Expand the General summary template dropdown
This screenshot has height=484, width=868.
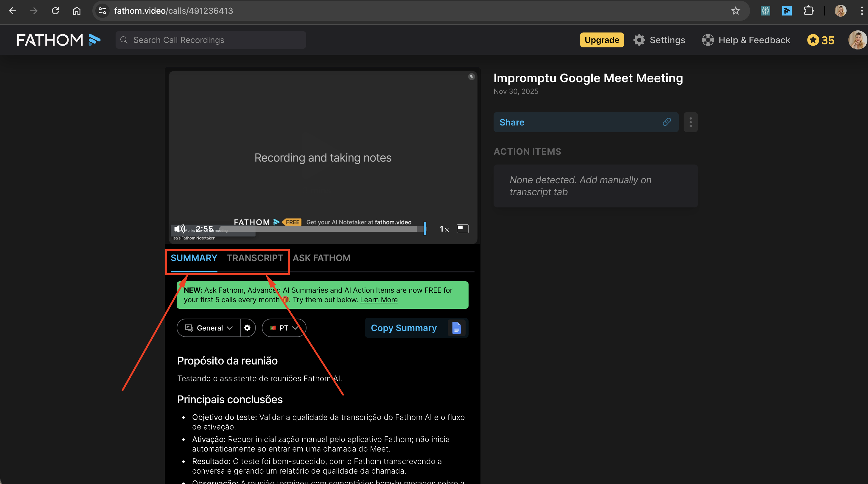209,328
